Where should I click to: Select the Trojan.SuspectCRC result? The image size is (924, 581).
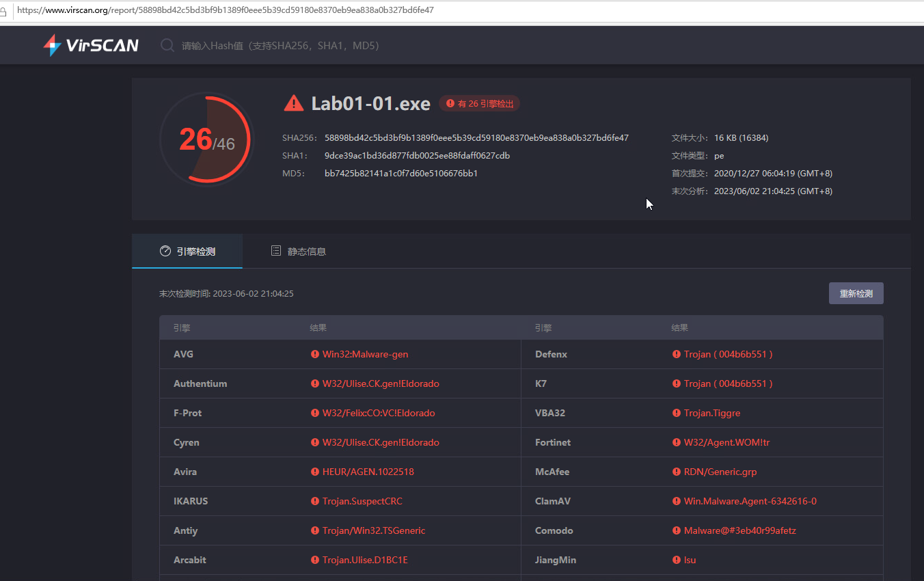pos(362,501)
